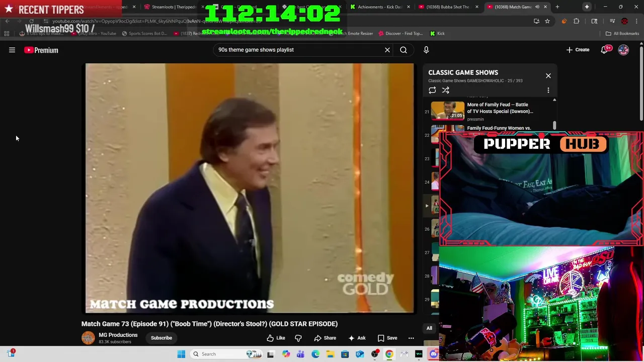Open Microsoft Teams taskbar icon
The height and width of the screenshot is (362, 644).
[300, 354]
